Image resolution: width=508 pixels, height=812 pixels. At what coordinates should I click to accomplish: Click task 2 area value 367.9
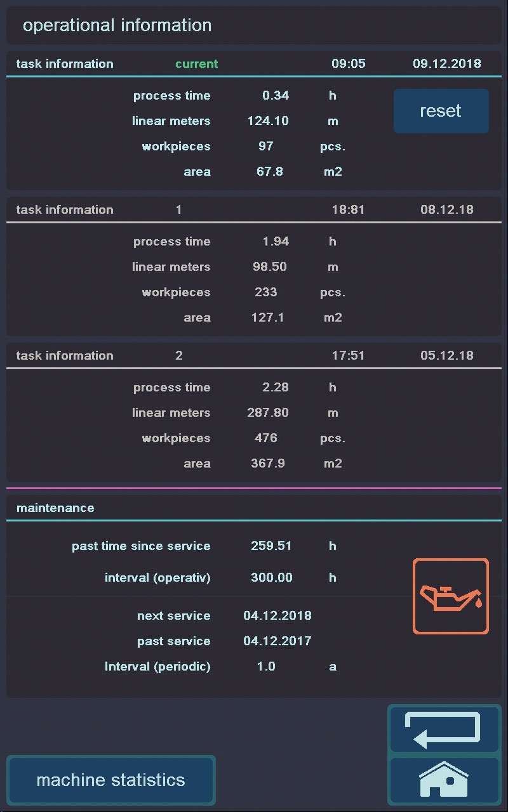pos(268,464)
